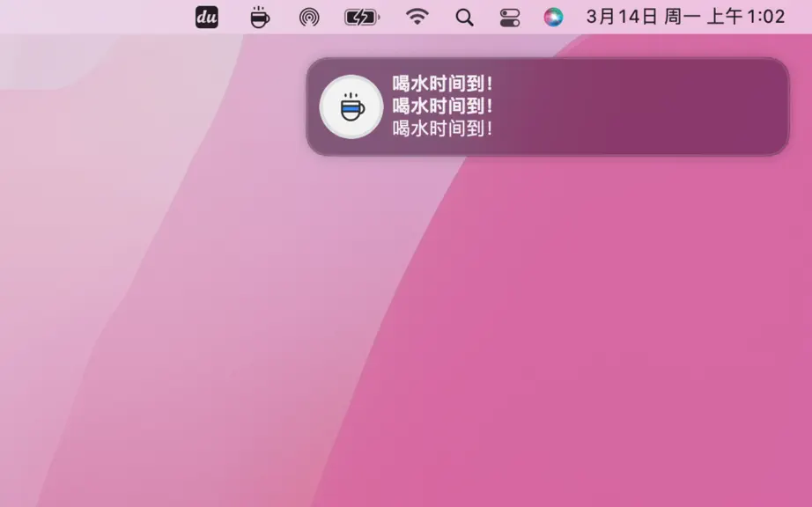The width and height of the screenshot is (812, 507).
Task: Click the 上午 1:02 time text
Action: point(746,17)
